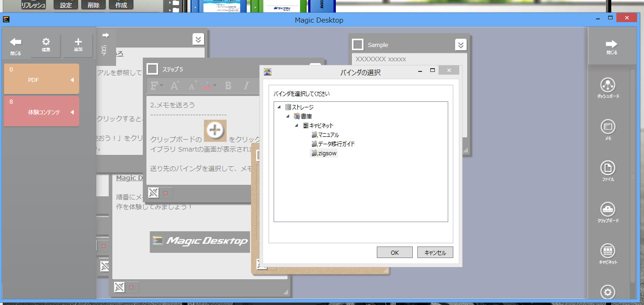Cancel with キャンセル button

point(435,252)
